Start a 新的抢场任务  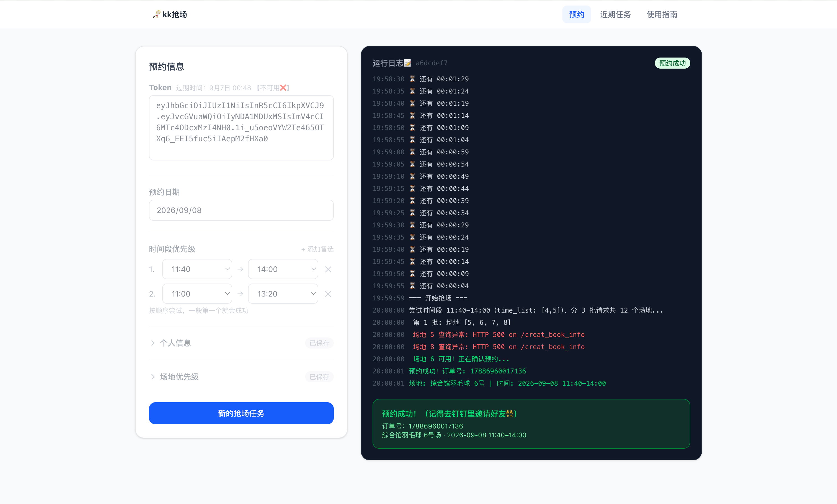coord(241,413)
